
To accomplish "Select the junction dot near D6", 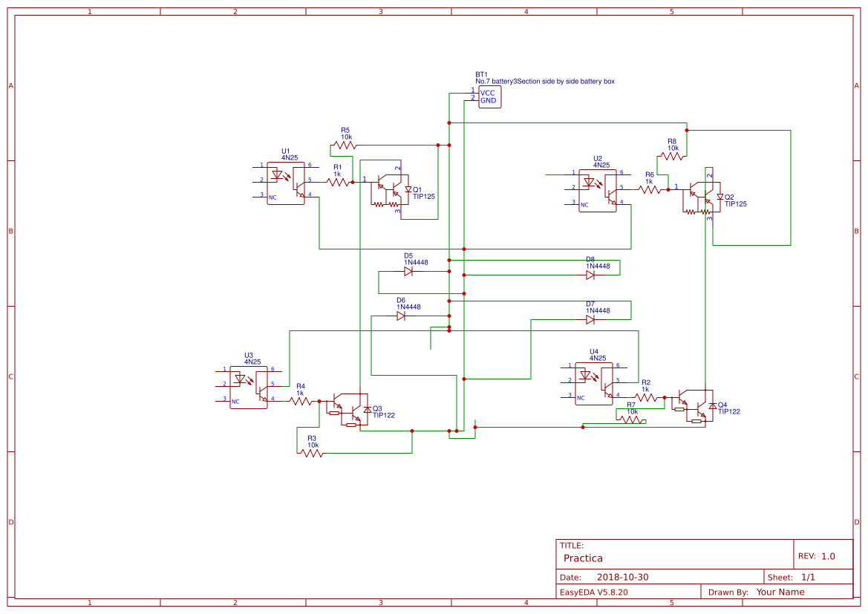I will point(449,316).
